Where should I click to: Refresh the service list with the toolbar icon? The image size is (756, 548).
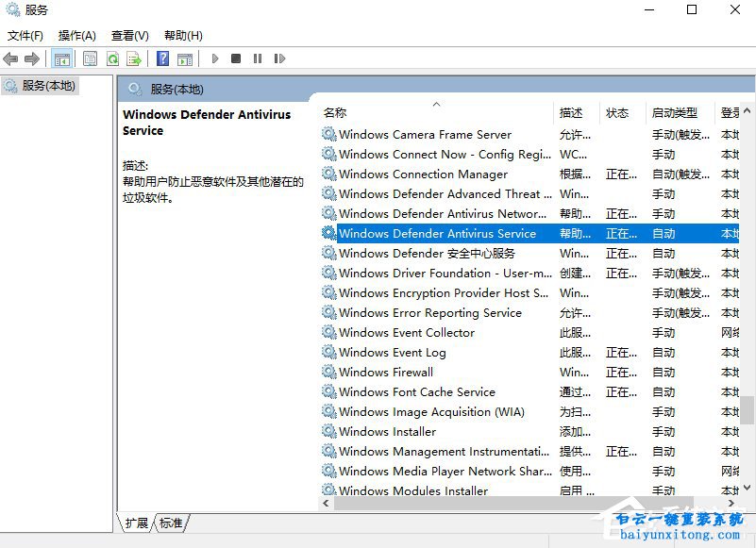pos(112,58)
